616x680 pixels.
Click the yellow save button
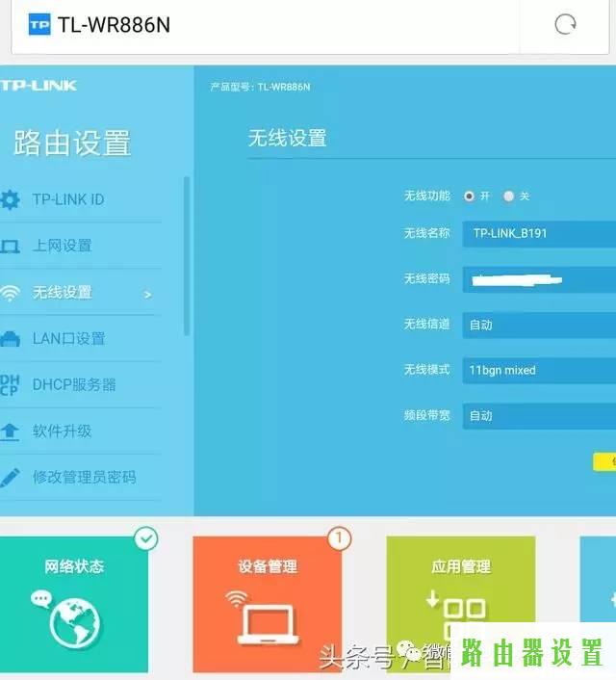tap(604, 462)
